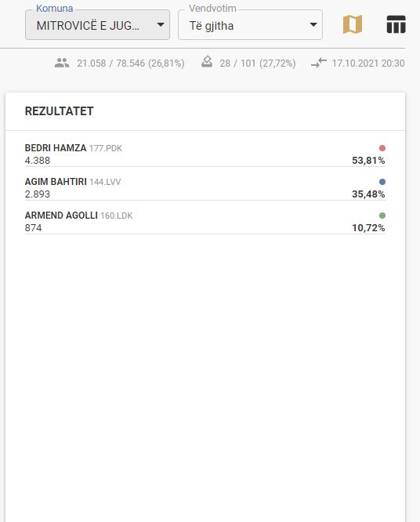Click the Komuna dropdown arrow

(x=161, y=24)
